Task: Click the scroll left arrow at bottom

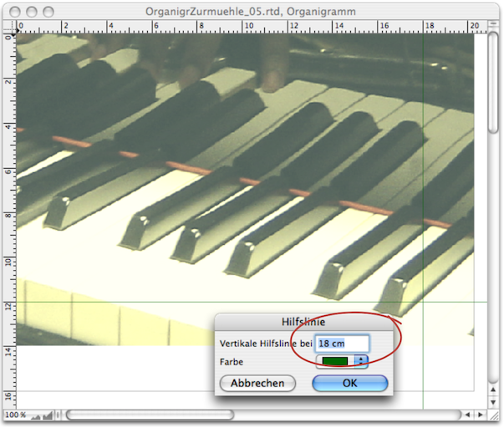Action: pyautogui.click(x=468, y=415)
